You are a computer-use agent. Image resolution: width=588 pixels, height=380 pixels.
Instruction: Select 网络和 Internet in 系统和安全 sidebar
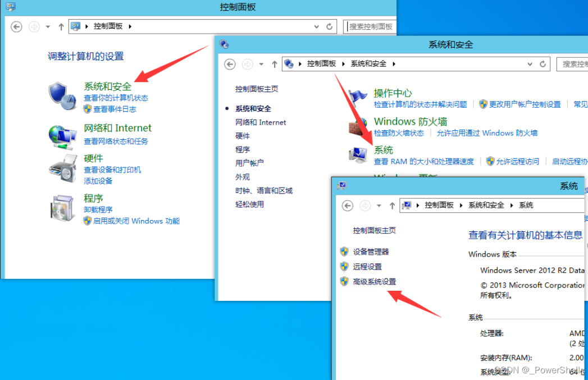[x=261, y=122]
